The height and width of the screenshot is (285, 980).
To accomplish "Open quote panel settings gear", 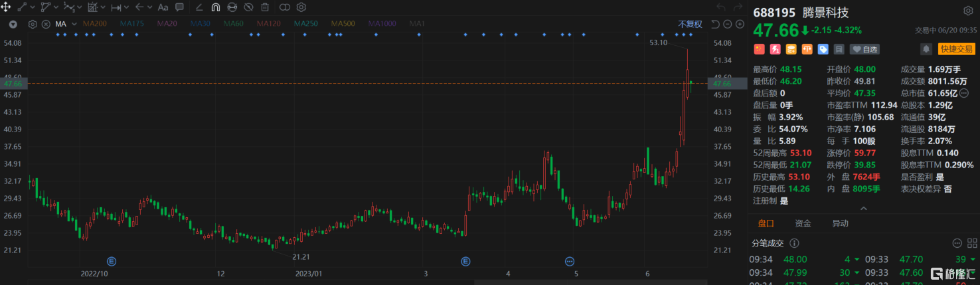I will click(x=967, y=11).
